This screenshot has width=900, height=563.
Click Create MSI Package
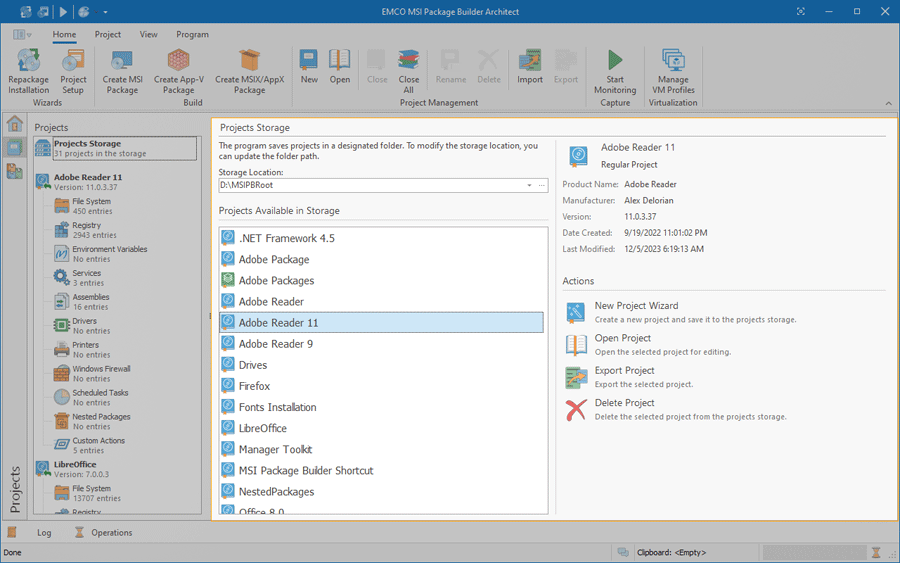[x=122, y=71]
